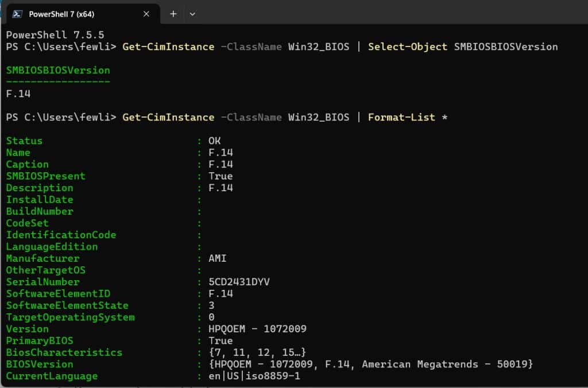Viewport: 588px width, 388px height.
Task: Click the Version value 'HPQOEM - 1072009'
Action: (x=258, y=329)
